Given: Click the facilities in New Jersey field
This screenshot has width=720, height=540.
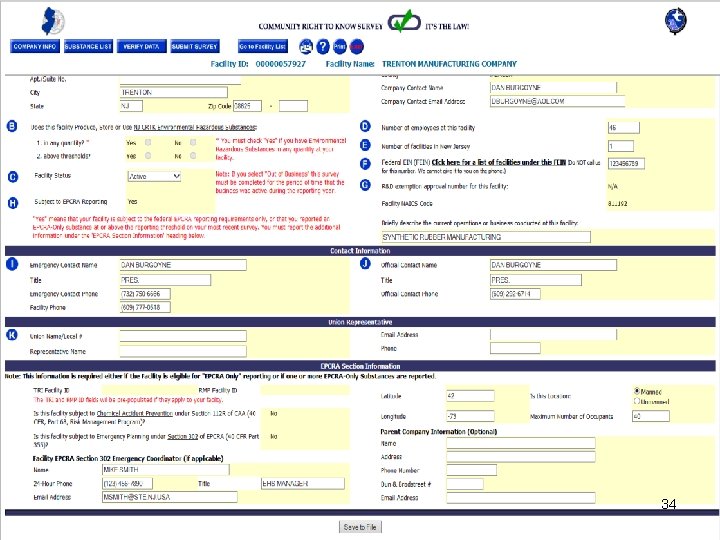Looking at the screenshot, I should tap(621, 146).
